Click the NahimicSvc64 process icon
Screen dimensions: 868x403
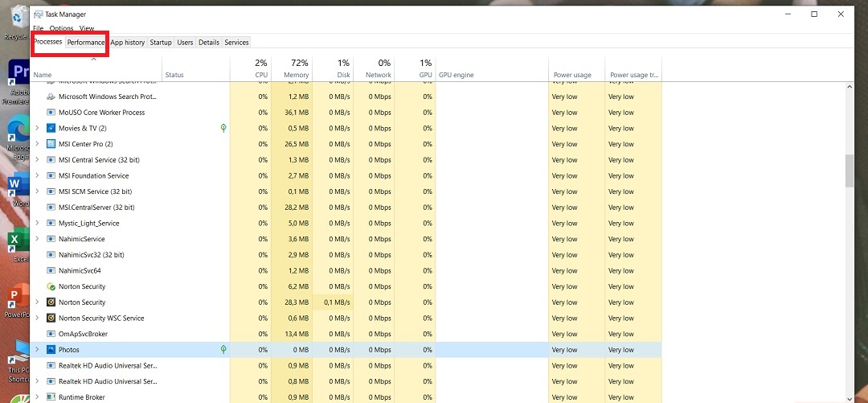point(51,270)
